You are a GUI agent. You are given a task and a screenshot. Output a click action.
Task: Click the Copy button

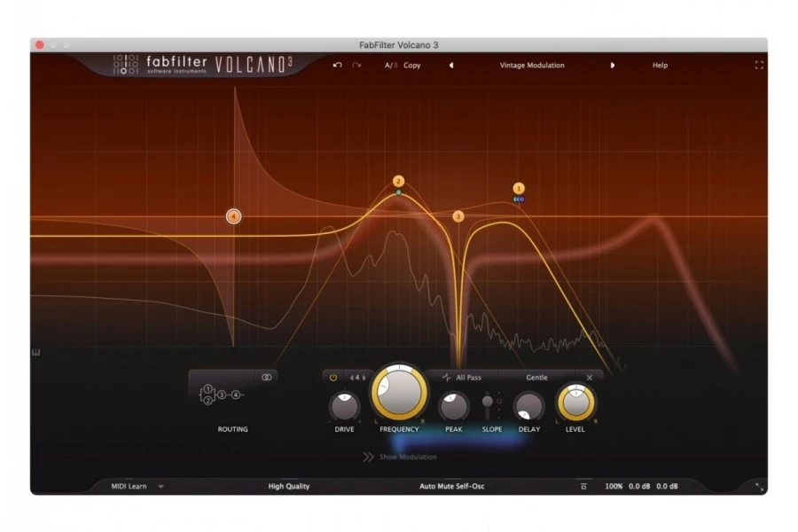(x=411, y=65)
